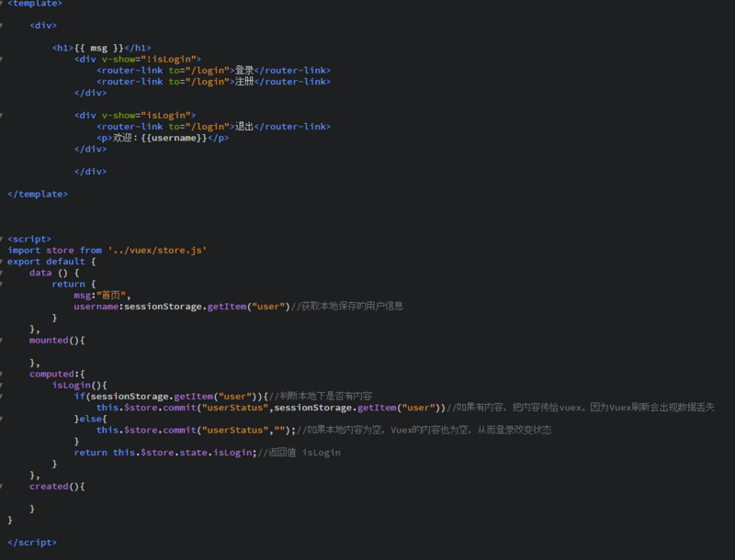The width and height of the screenshot is (735, 560).
Task: Click the '<h1>{{ msg }}</h1>' line
Action: click(x=101, y=48)
